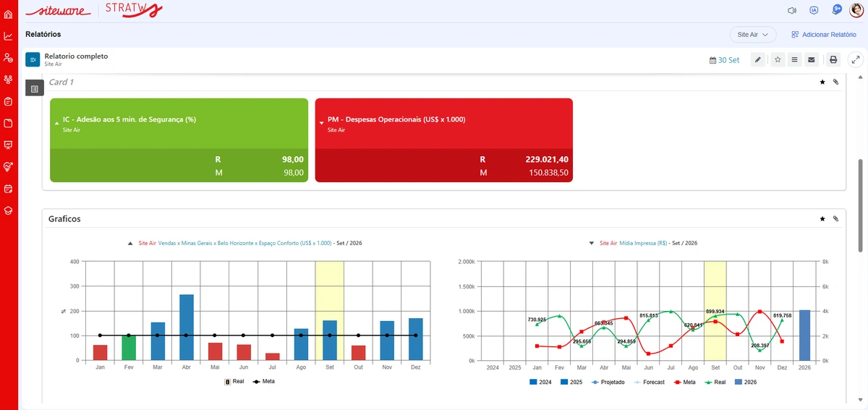Click the dark list icon beside Card 1
The height and width of the screenshot is (410, 868).
coord(35,88)
